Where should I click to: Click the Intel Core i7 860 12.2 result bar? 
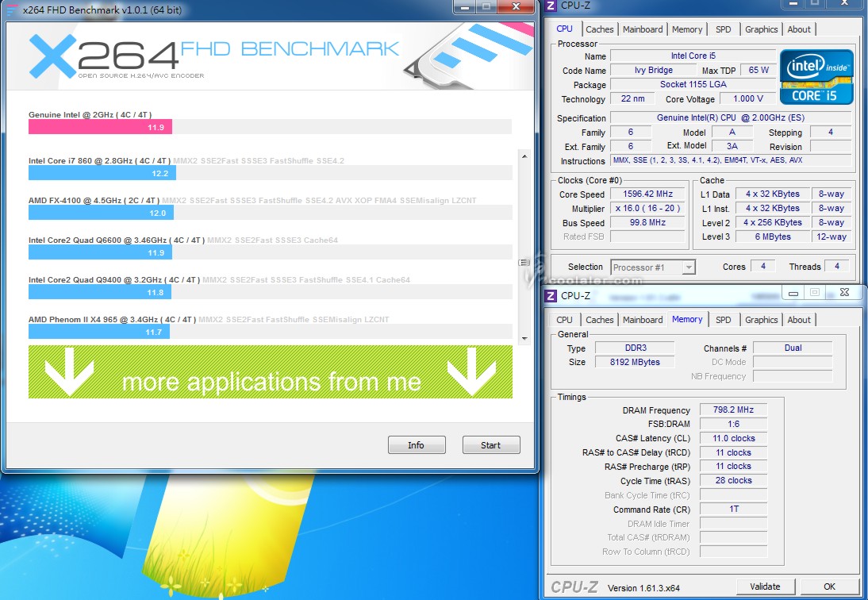(102, 173)
